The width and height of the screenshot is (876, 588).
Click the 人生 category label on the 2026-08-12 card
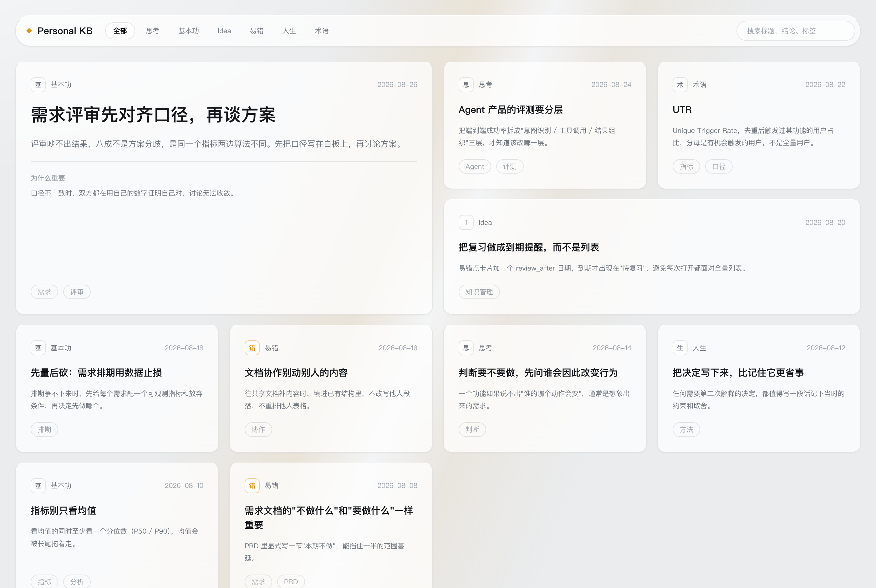pos(699,348)
